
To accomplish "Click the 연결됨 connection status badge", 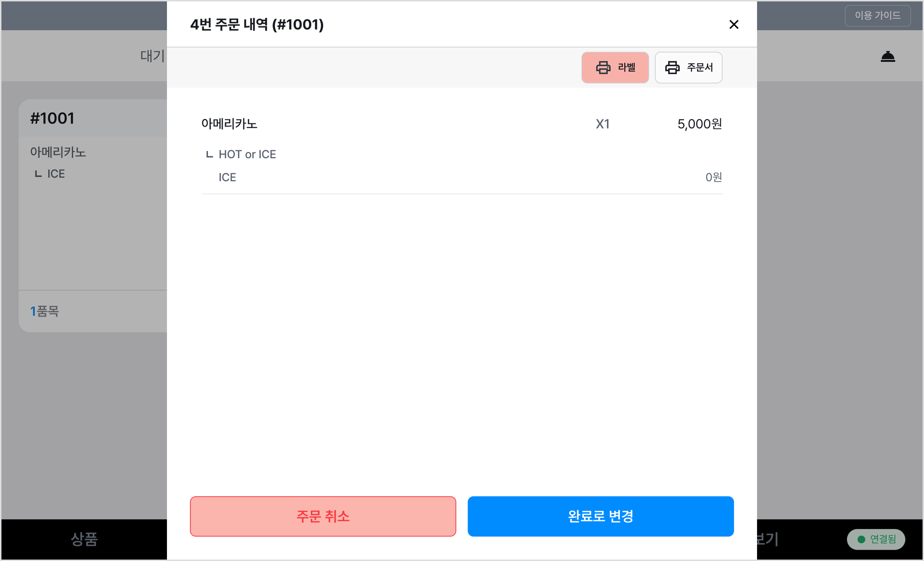I will pos(876,539).
